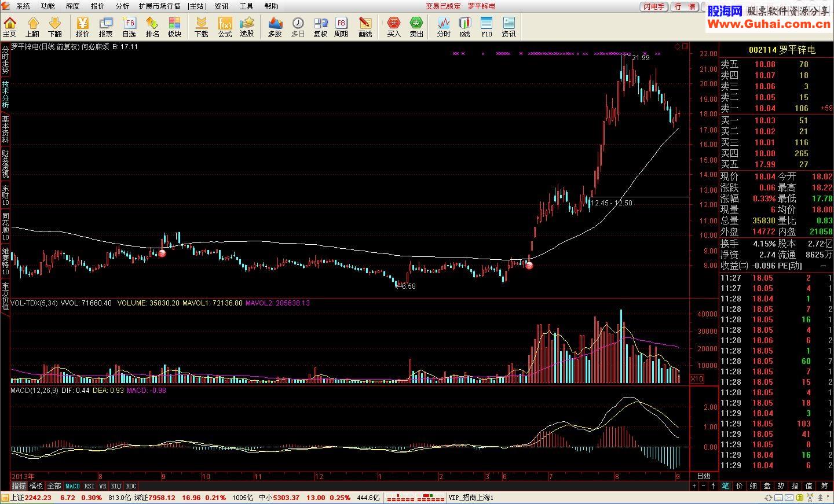Open the 板块 sectors icon

tap(174, 27)
